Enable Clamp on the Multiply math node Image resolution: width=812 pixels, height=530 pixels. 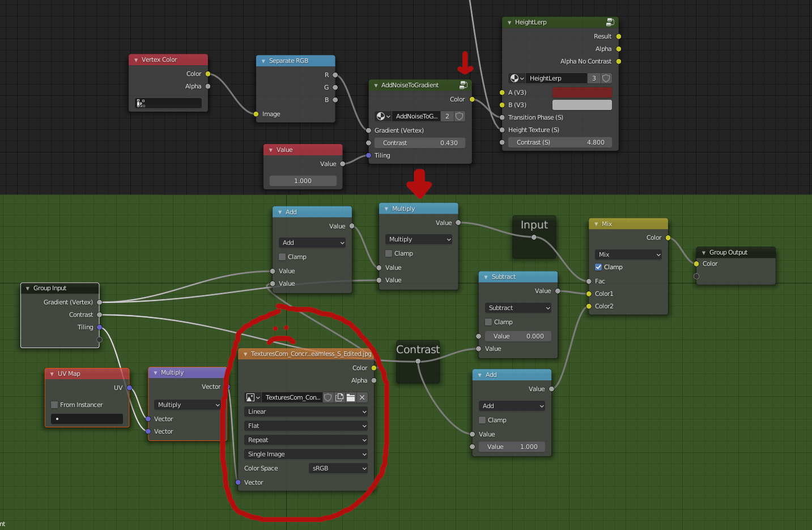[389, 253]
